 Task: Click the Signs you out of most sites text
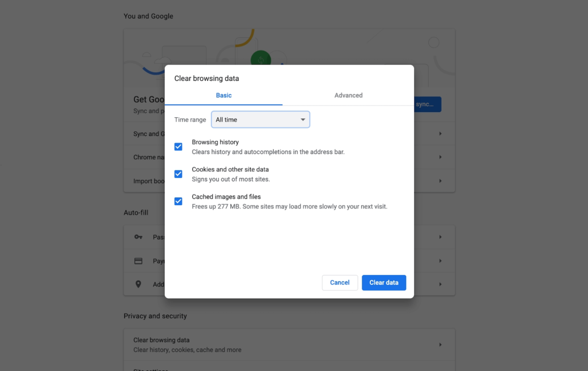click(231, 179)
